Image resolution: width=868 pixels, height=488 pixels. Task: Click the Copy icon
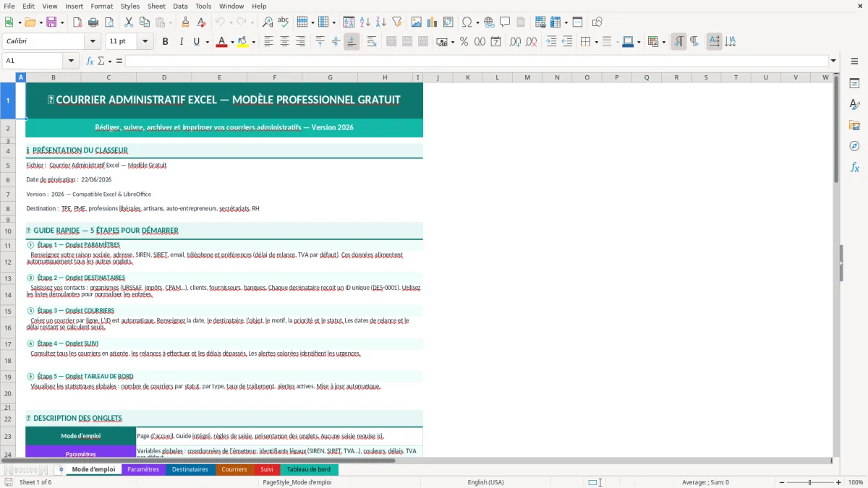(144, 22)
